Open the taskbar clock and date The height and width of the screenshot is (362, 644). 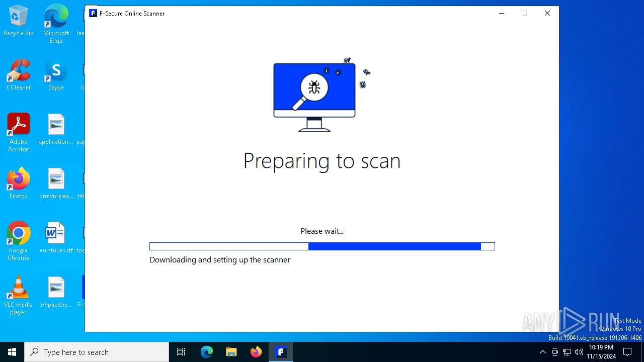(601, 352)
